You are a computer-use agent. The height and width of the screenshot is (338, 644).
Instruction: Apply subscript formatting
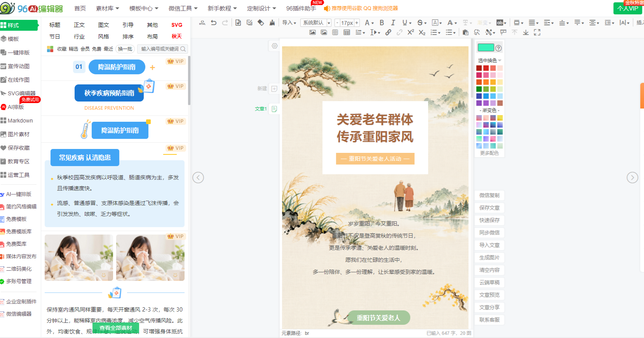tap(422, 32)
